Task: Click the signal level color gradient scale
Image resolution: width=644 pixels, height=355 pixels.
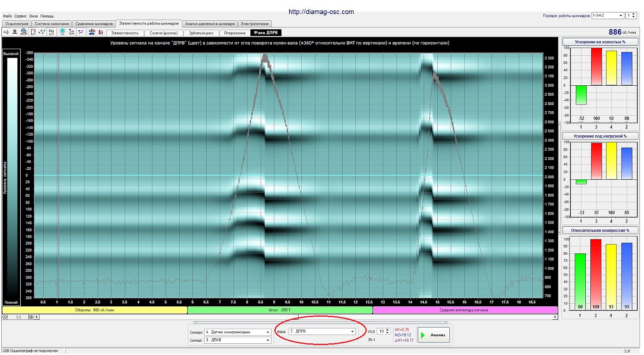Action: (12, 177)
